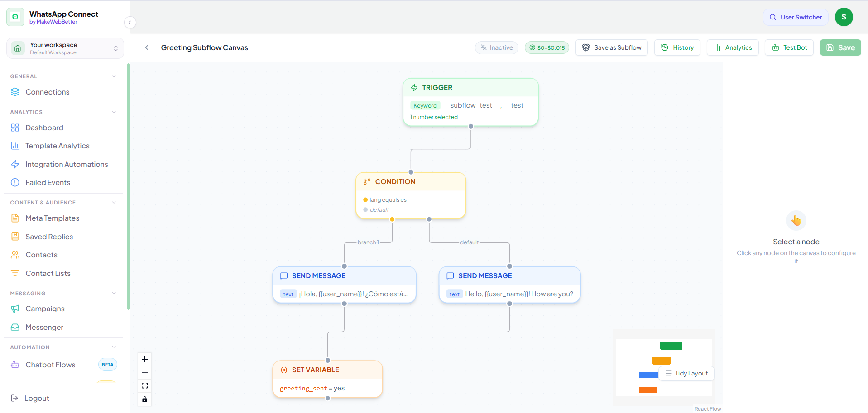Toggle the Inactive status pill

[x=497, y=47]
